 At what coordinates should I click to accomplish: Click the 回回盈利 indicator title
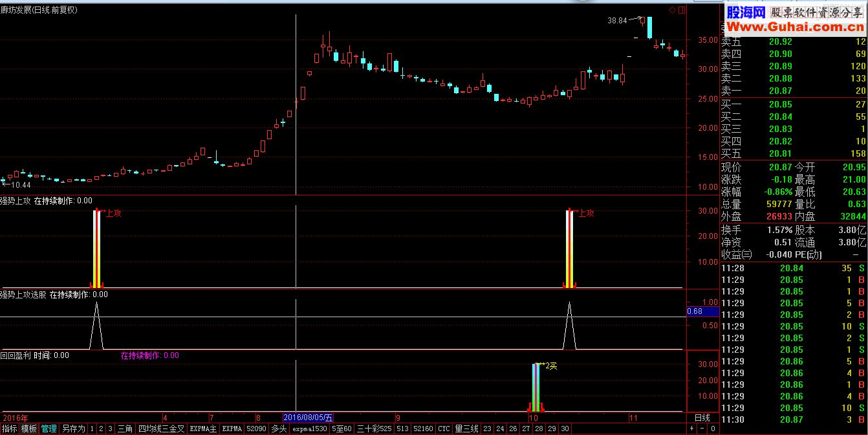16,355
